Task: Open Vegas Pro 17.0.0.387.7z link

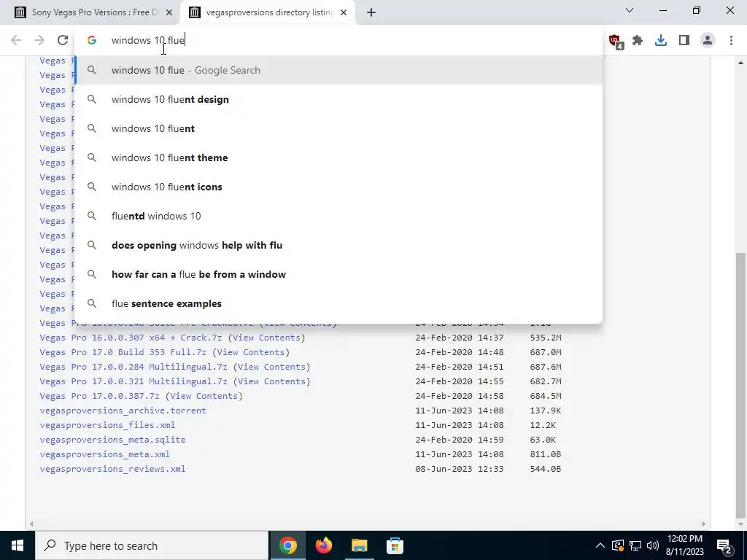Action: coord(99,396)
